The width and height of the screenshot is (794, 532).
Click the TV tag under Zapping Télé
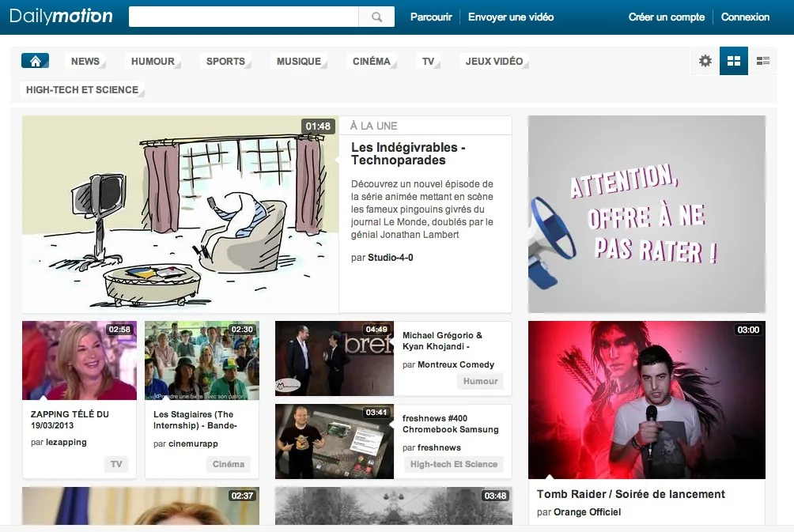116,464
